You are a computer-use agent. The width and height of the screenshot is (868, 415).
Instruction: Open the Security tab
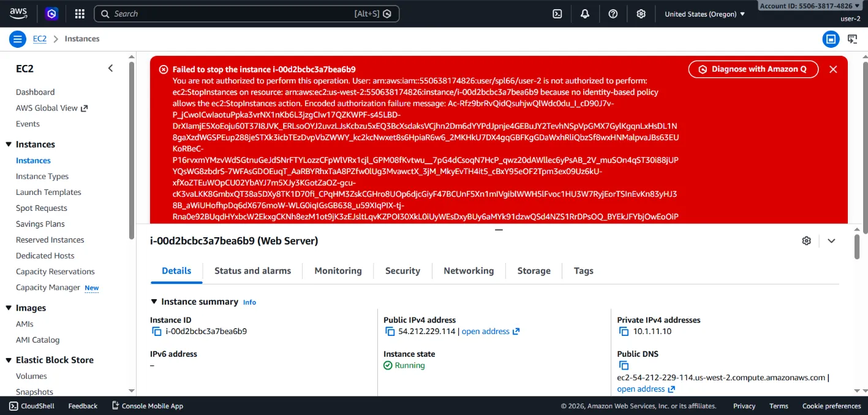402,271
